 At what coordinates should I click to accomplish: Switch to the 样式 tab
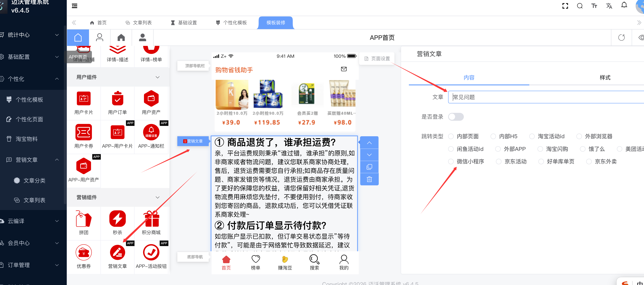pos(605,77)
